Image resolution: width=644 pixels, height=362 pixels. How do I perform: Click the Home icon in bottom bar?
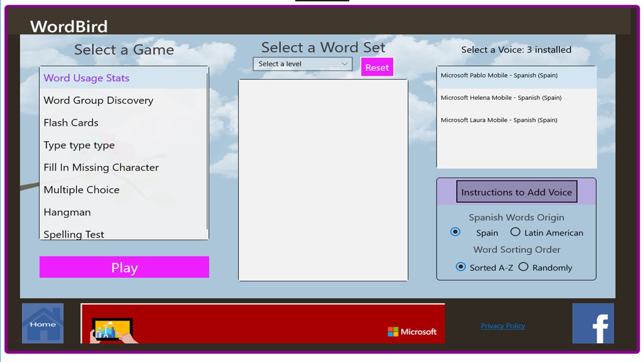coord(42,322)
